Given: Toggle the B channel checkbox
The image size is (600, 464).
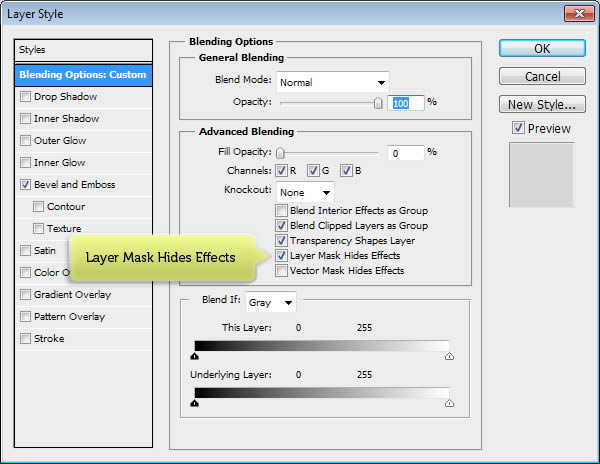Looking at the screenshot, I should [346, 171].
